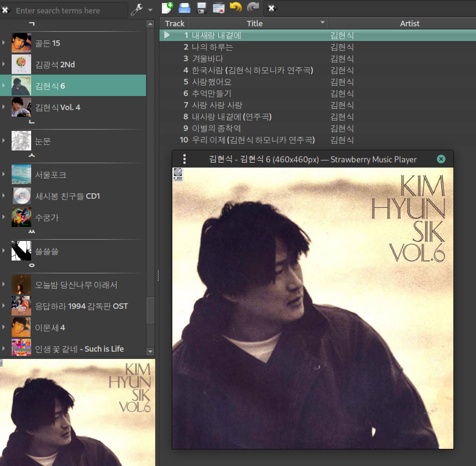Viewport: 476px width, 466px height.
Task: Select track 2 나의 하루는
Action: pos(318,47)
